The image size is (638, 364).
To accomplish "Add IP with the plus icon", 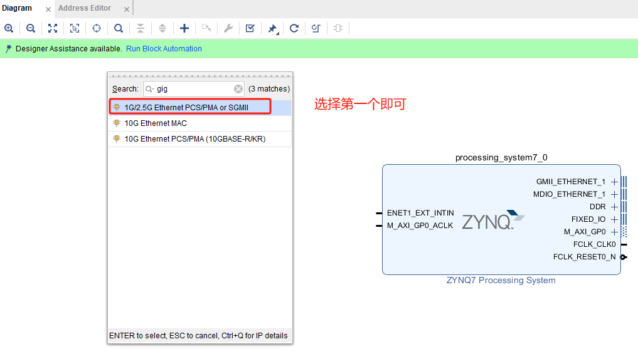I will (x=184, y=28).
